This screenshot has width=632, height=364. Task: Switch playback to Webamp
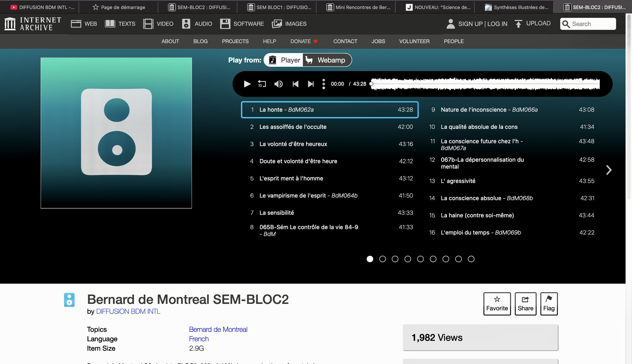point(327,60)
